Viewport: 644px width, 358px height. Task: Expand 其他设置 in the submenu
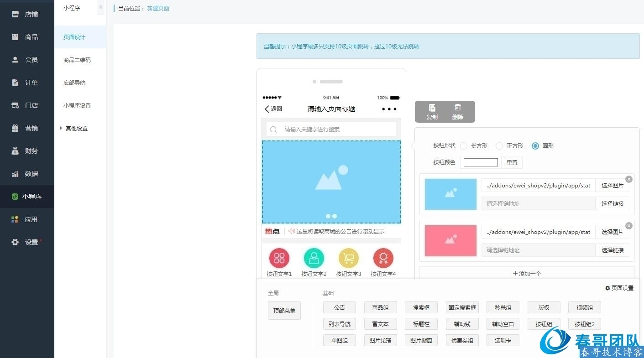pyautogui.click(x=74, y=129)
